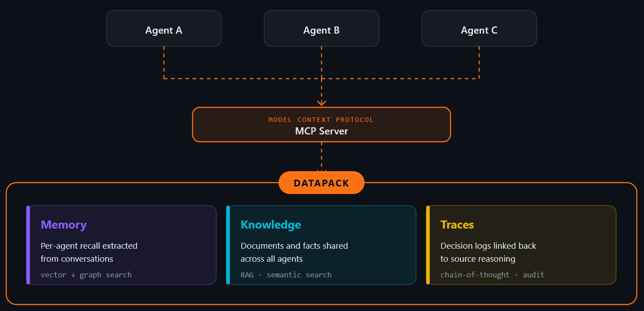The width and height of the screenshot is (644, 311).
Task: Click 'vector + graph search' caption
Action: tap(86, 275)
